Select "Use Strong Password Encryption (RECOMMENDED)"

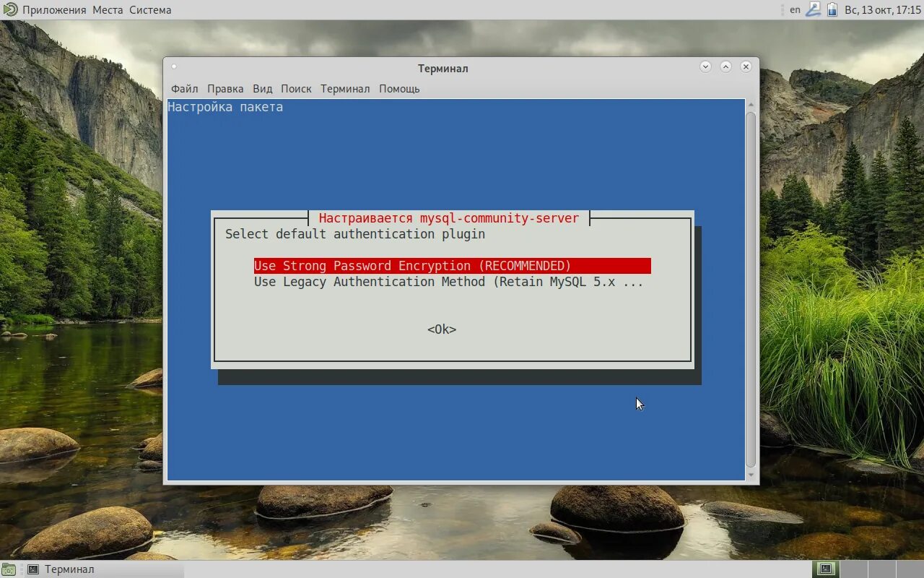pyautogui.click(x=413, y=265)
